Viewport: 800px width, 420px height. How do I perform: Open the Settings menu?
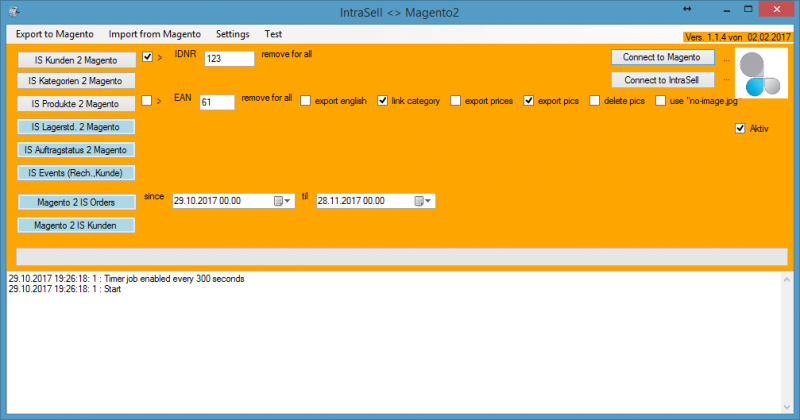pyautogui.click(x=233, y=34)
